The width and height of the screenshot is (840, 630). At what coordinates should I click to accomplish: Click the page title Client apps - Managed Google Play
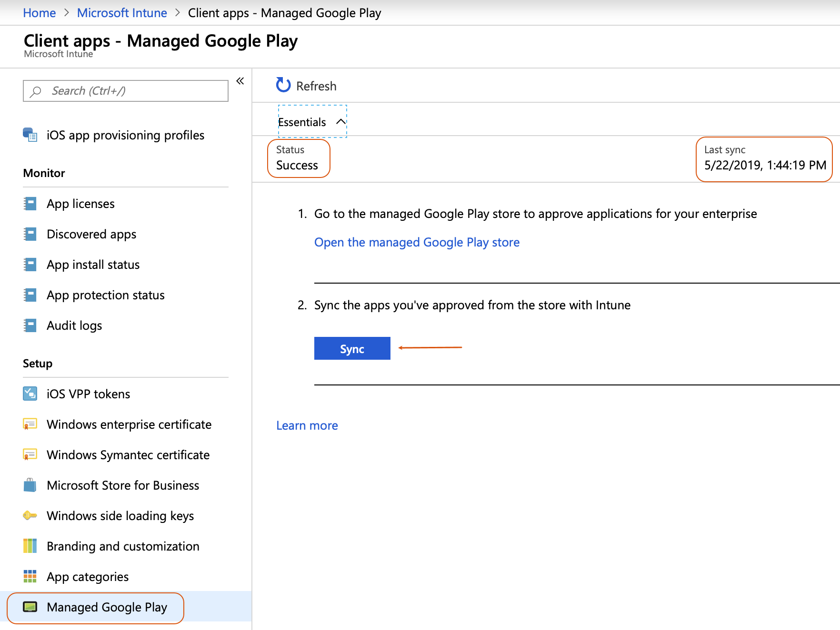point(161,41)
